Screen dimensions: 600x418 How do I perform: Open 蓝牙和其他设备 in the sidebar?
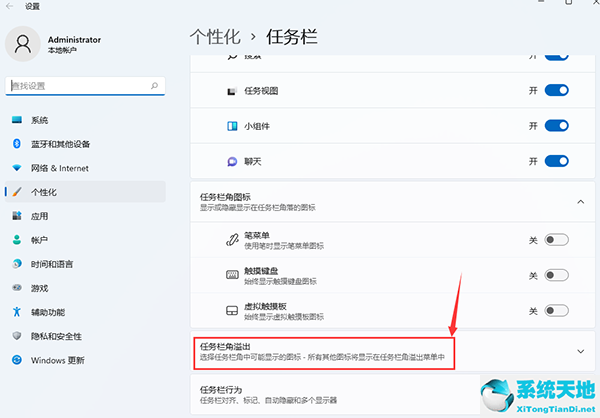point(85,144)
